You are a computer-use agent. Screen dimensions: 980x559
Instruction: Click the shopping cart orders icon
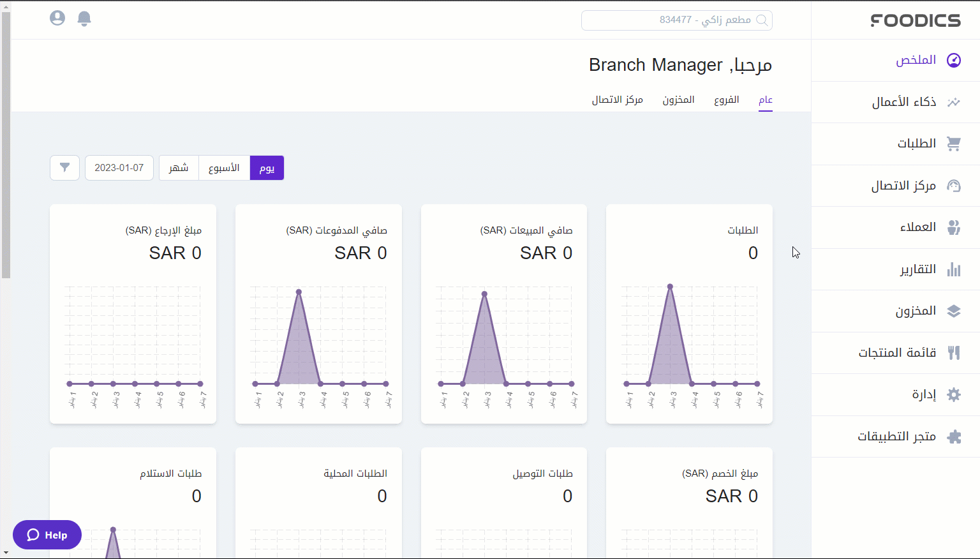coord(953,144)
